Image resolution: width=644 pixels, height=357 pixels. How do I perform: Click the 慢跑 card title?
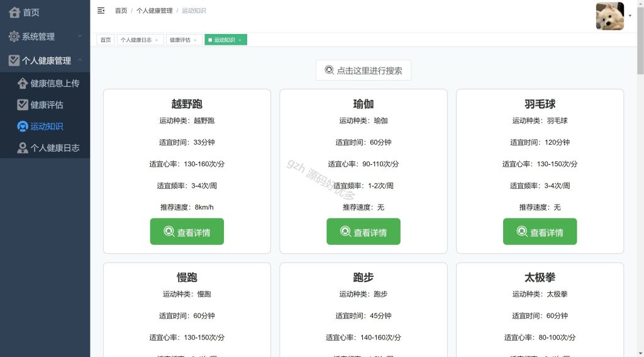(187, 277)
